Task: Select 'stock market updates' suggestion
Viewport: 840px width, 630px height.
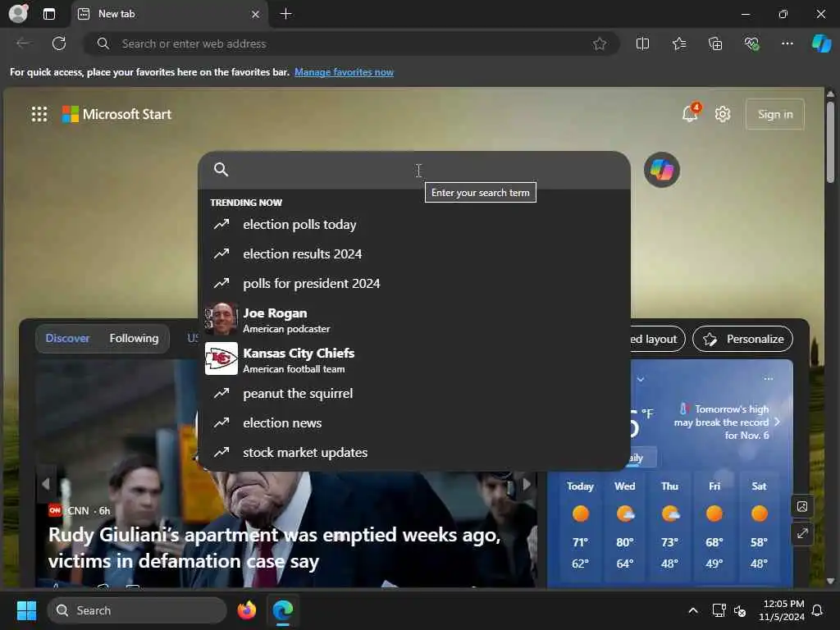Action: (413, 452)
